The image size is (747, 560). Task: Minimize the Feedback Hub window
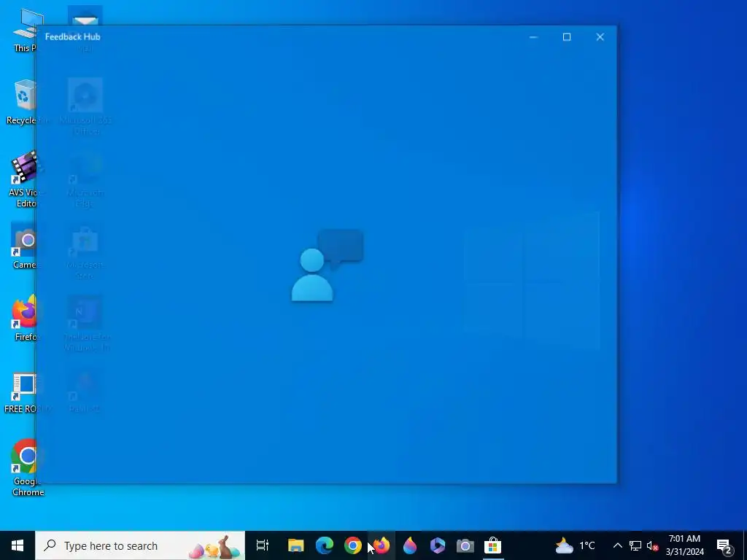[x=533, y=36]
